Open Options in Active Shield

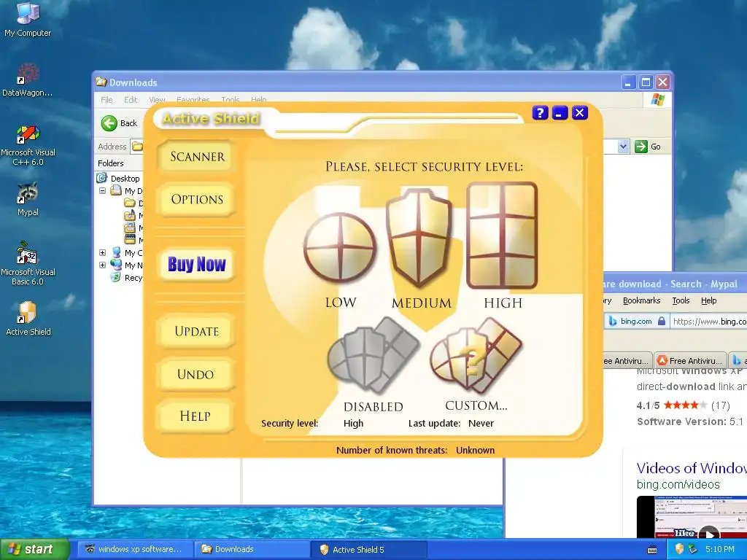coord(197,200)
